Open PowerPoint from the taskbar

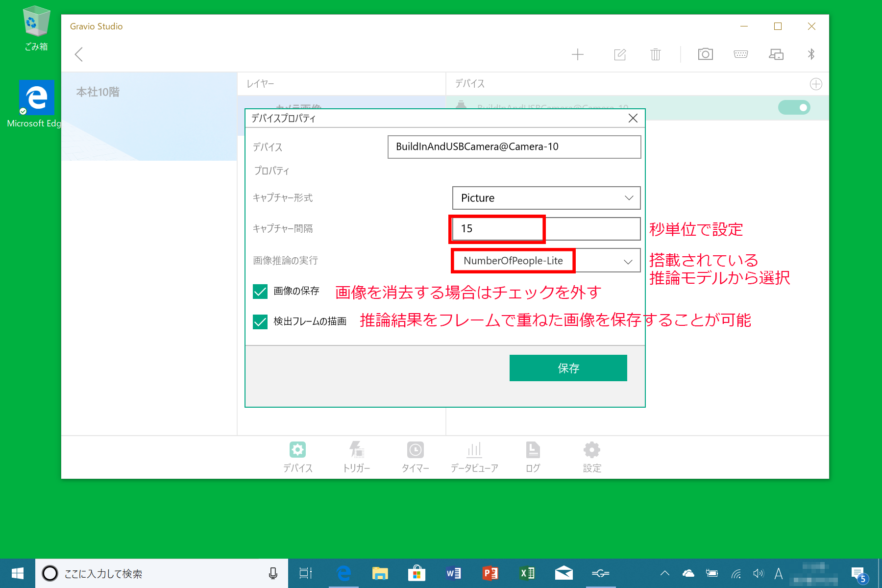(x=490, y=573)
